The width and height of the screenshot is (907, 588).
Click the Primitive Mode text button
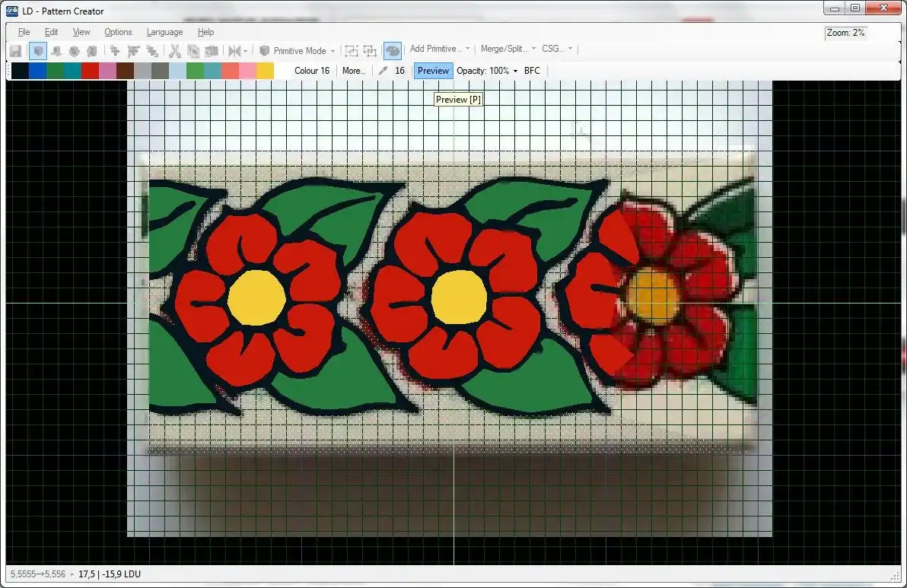pos(300,51)
